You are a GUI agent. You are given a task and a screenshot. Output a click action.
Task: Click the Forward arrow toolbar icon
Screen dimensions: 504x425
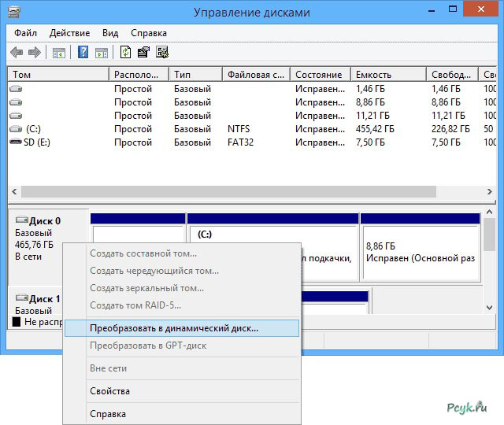point(35,52)
